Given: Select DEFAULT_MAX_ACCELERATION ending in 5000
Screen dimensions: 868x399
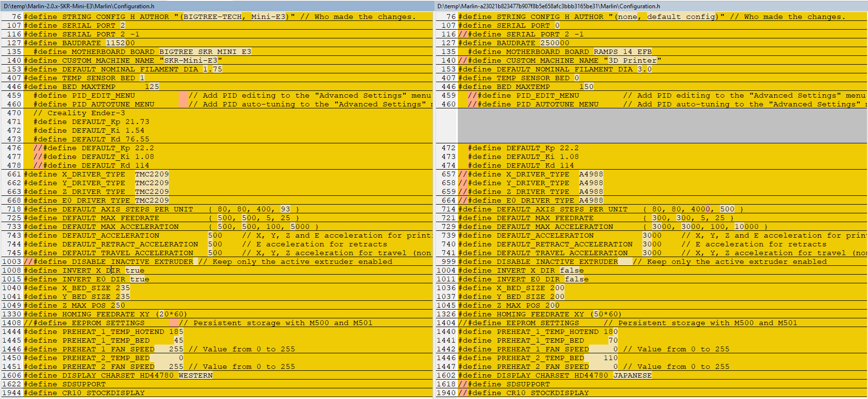Looking at the screenshot, I should 217,227.
